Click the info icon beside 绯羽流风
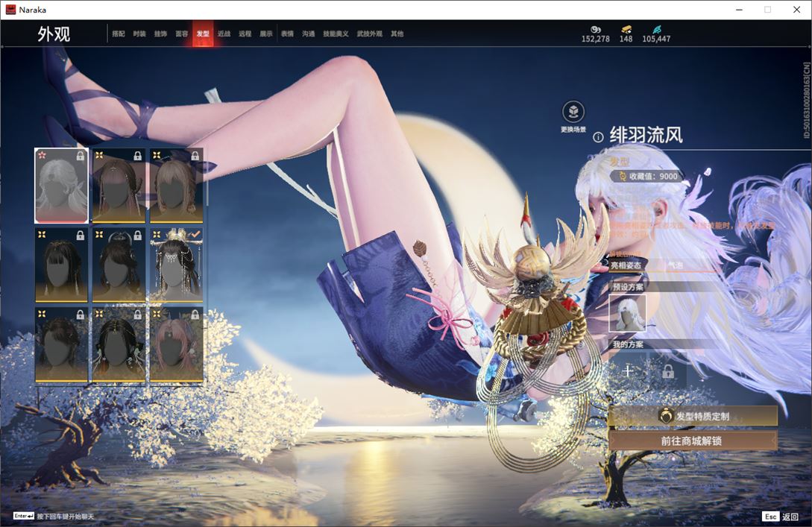The height and width of the screenshot is (527, 812). point(597,137)
